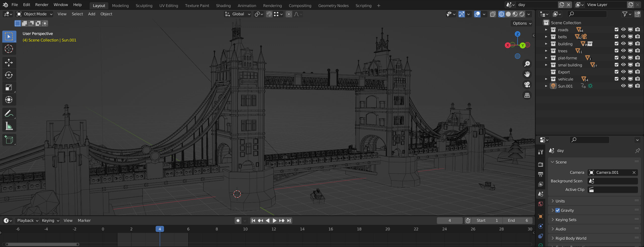Switch to the Geometry Nodes workspace tab

(333, 6)
